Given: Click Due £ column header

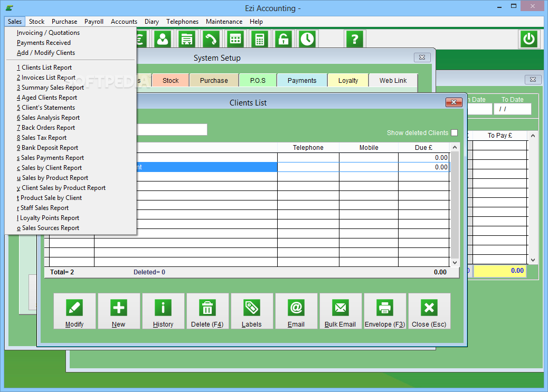Looking at the screenshot, I should click(423, 147).
